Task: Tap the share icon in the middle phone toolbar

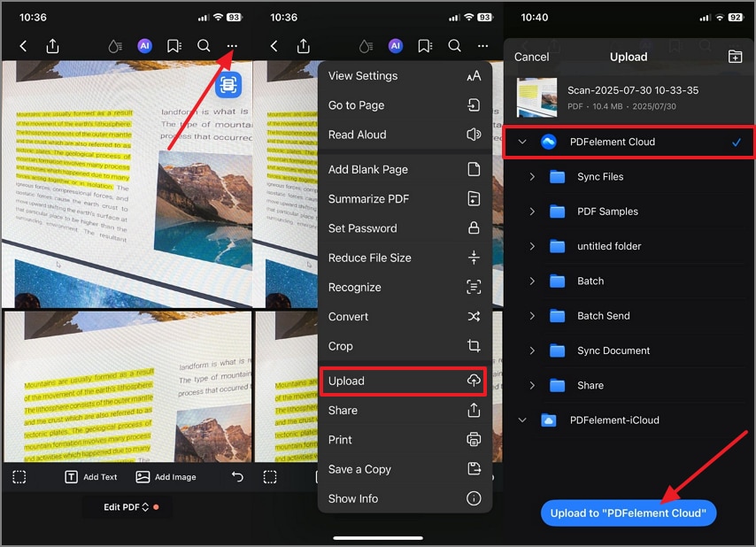Action: pyautogui.click(x=304, y=46)
